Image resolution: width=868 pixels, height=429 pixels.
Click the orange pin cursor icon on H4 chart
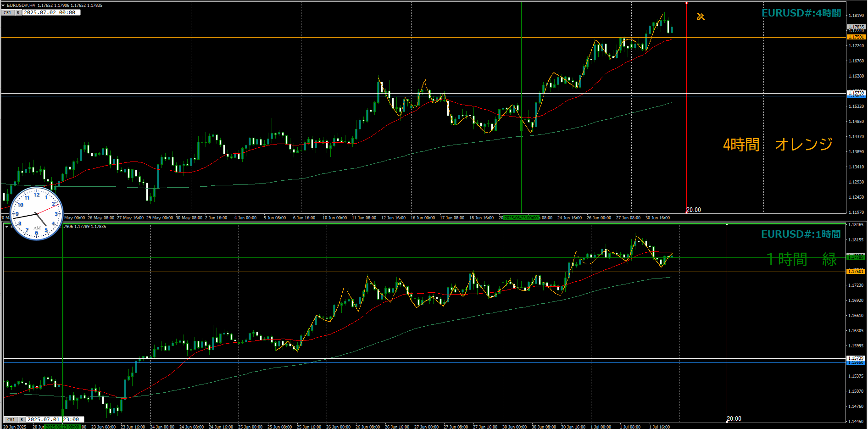tap(701, 17)
